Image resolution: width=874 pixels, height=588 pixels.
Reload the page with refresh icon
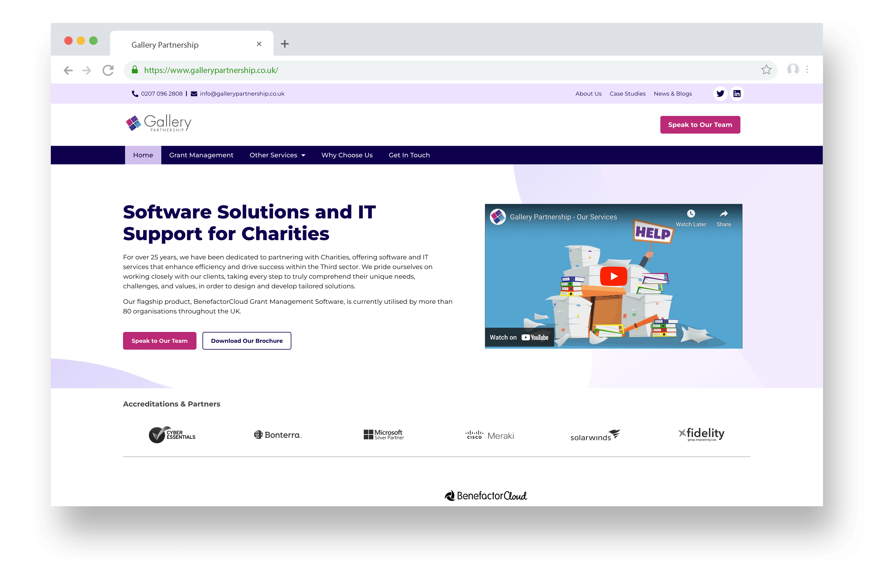(108, 70)
